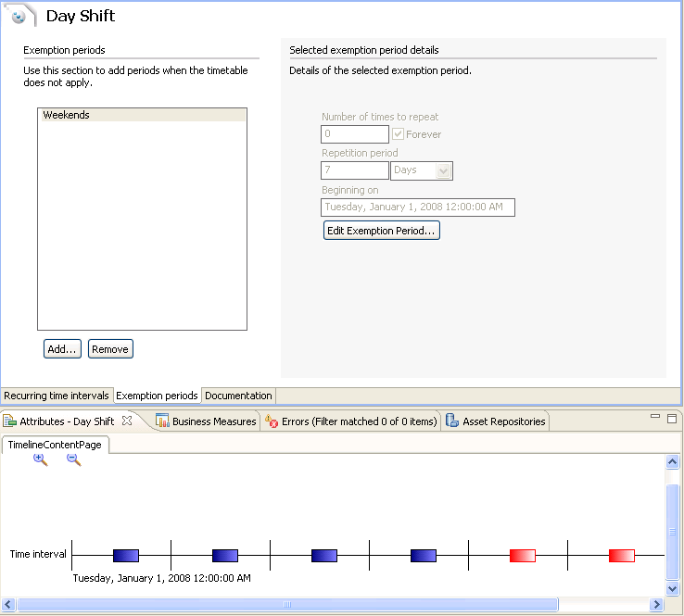Viewport: 684px width, 616px height.
Task: Click the timeline scroll down arrow
Action: (672, 588)
